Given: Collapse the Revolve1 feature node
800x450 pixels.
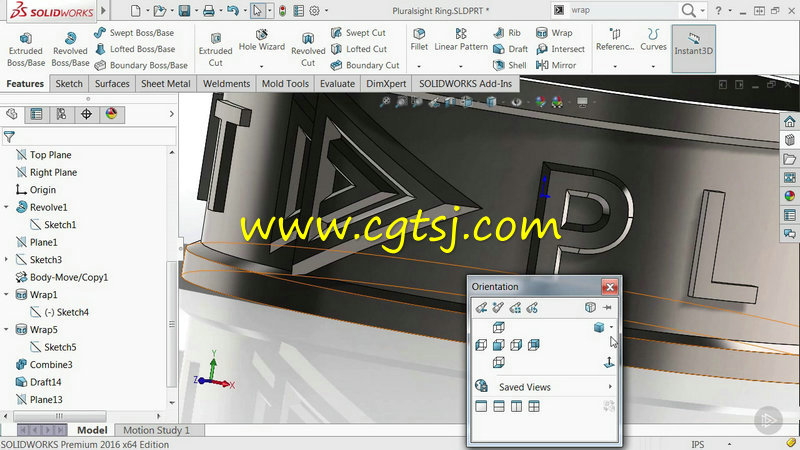Looking at the screenshot, I should [7, 207].
